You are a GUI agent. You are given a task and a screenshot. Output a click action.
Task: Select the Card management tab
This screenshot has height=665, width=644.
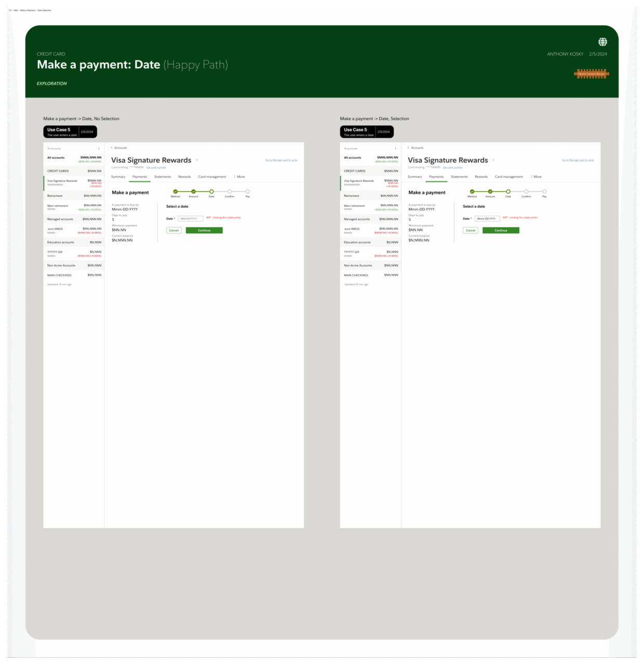[212, 177]
